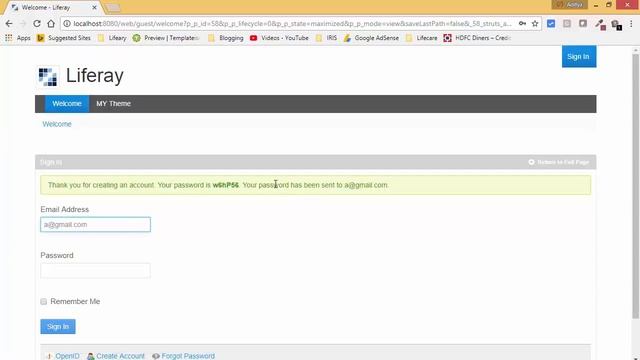This screenshot has height=360, width=640.
Task: Open Chrome three-dot menu
Action: (631, 24)
